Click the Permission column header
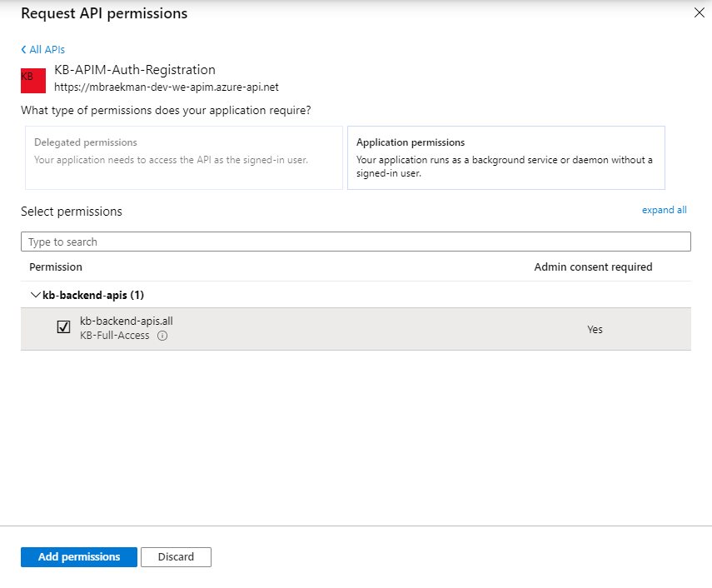 click(56, 267)
